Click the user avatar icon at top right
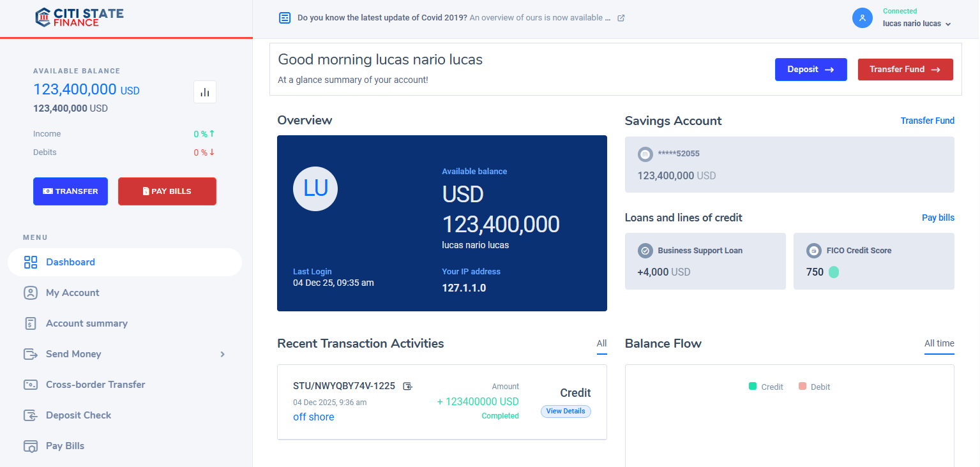The width and height of the screenshot is (980, 467). point(862,18)
